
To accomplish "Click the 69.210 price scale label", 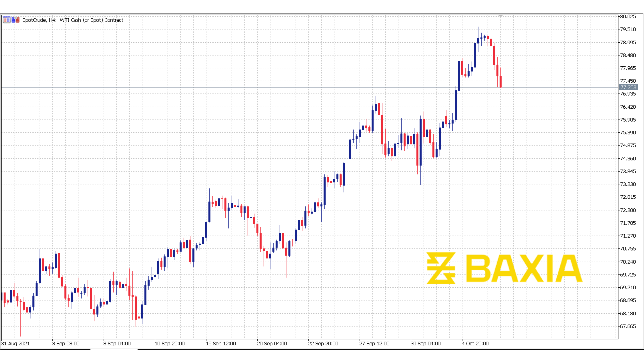I will (628, 287).
